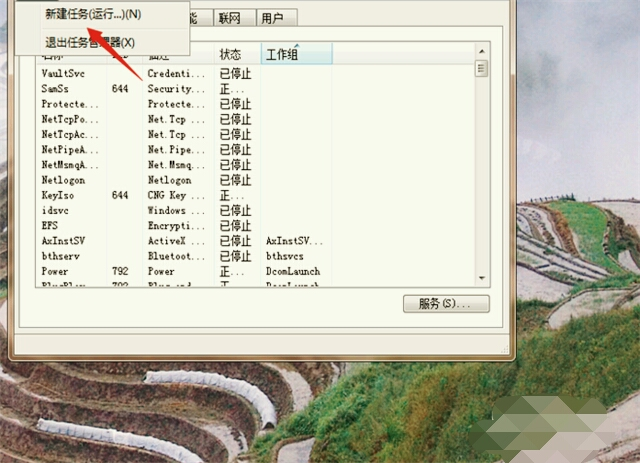Click 已停止 status in the EFS row
640x463 pixels.
pos(235,226)
